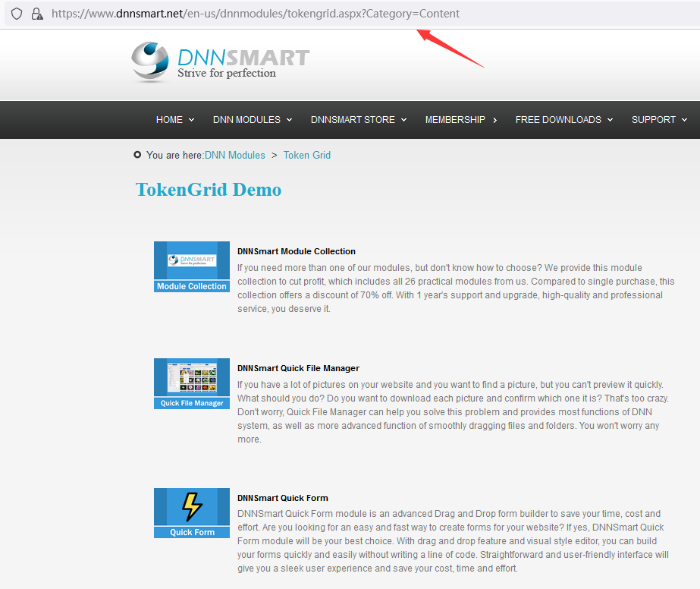
Task: Expand the MEMBERSHIP arrow chevron
Action: pyautogui.click(x=494, y=120)
